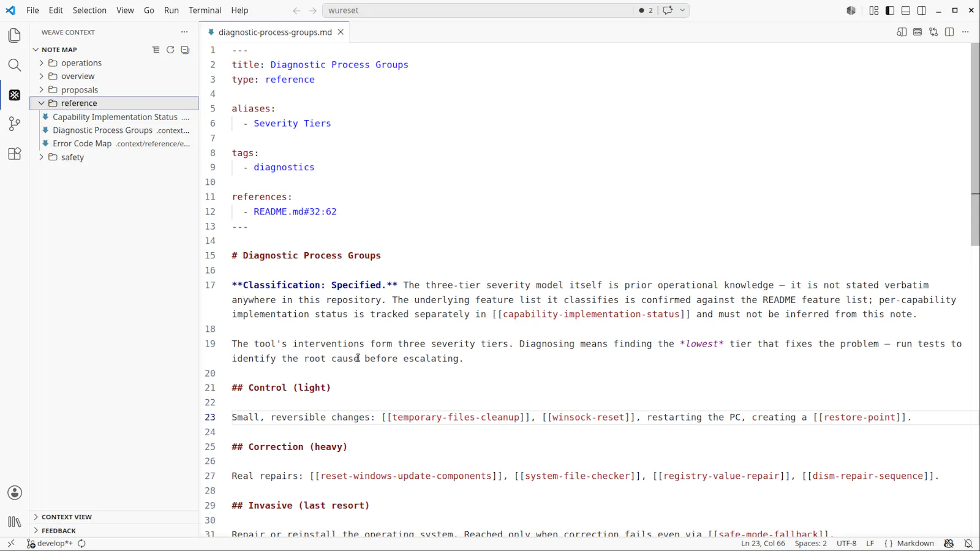Open the Terminal menu
Screen dimensions: 980x551
[205, 10]
